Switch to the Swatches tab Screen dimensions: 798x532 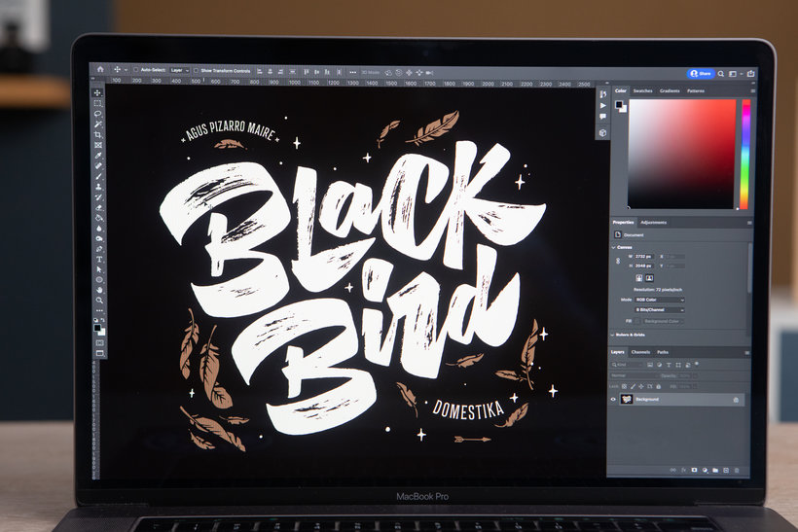pos(642,91)
